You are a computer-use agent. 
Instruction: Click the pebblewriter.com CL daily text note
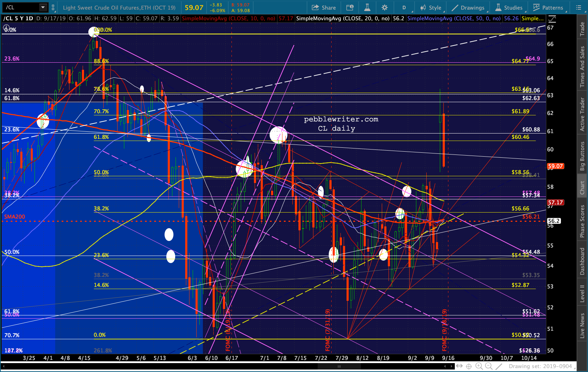[x=341, y=124]
